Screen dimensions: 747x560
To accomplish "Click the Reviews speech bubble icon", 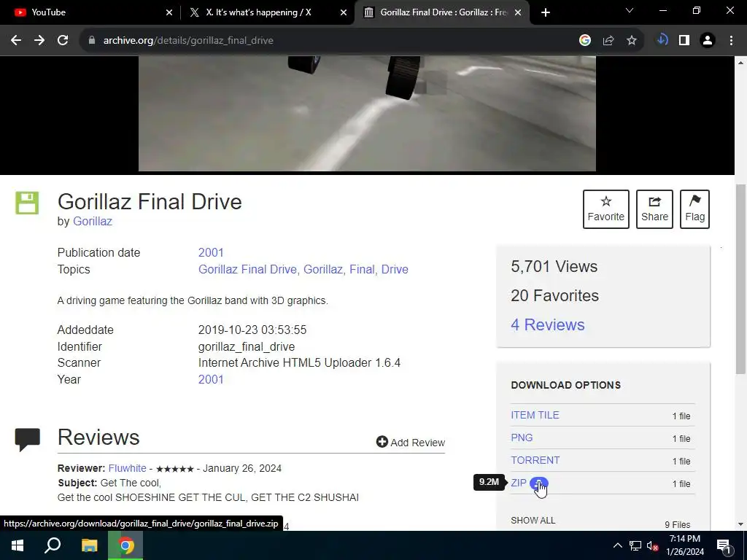I will pyautogui.click(x=28, y=440).
